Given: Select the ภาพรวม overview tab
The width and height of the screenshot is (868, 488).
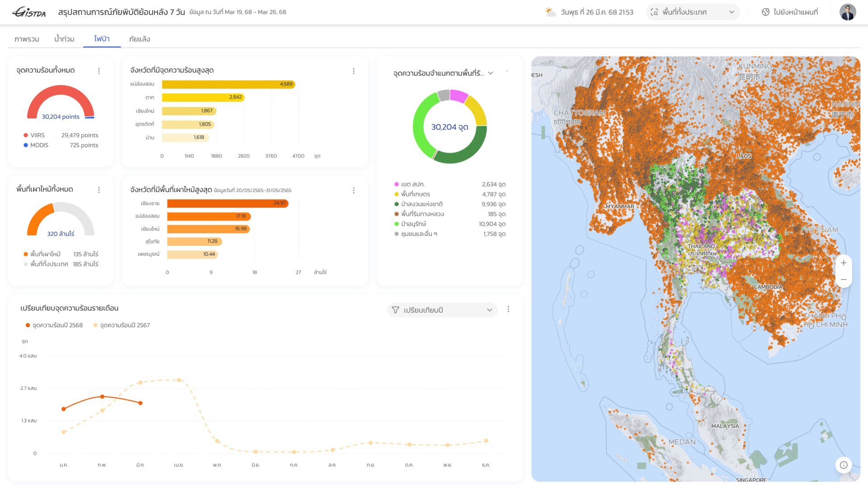Looking at the screenshot, I should pyautogui.click(x=27, y=39).
